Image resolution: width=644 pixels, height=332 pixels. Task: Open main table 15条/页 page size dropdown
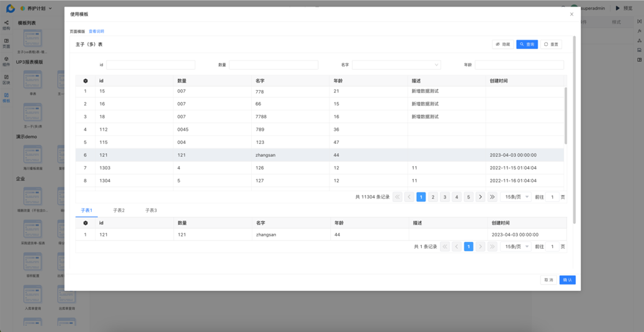click(516, 197)
